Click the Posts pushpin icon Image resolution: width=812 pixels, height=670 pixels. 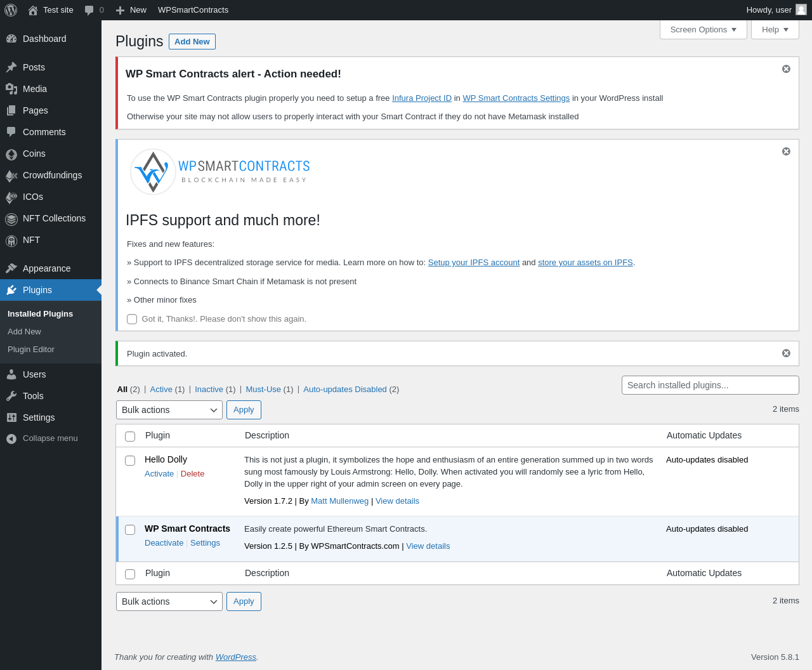(x=11, y=67)
